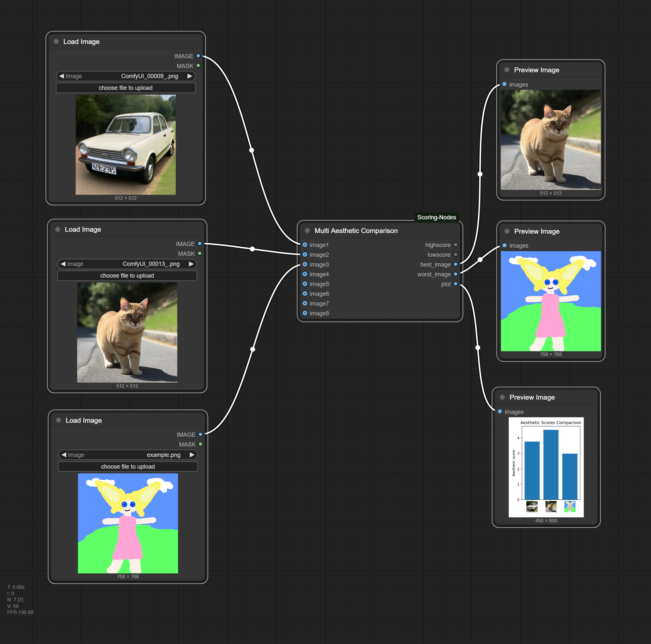This screenshot has height=644, width=651.
Task: Click the highscore output socket
Action: click(456, 245)
